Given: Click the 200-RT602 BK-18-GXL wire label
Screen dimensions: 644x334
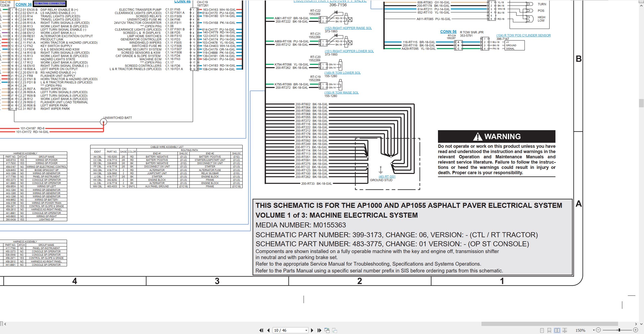Looking at the screenshot, I should click(x=311, y=104).
